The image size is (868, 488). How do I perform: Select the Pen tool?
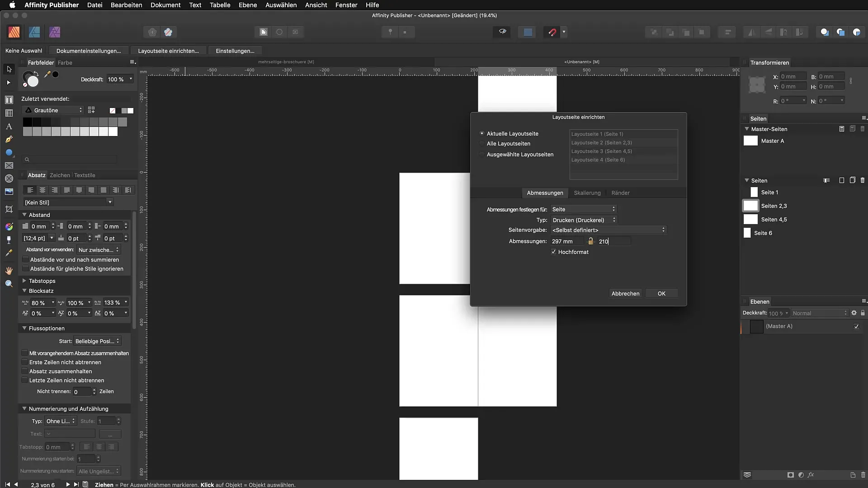tap(9, 140)
